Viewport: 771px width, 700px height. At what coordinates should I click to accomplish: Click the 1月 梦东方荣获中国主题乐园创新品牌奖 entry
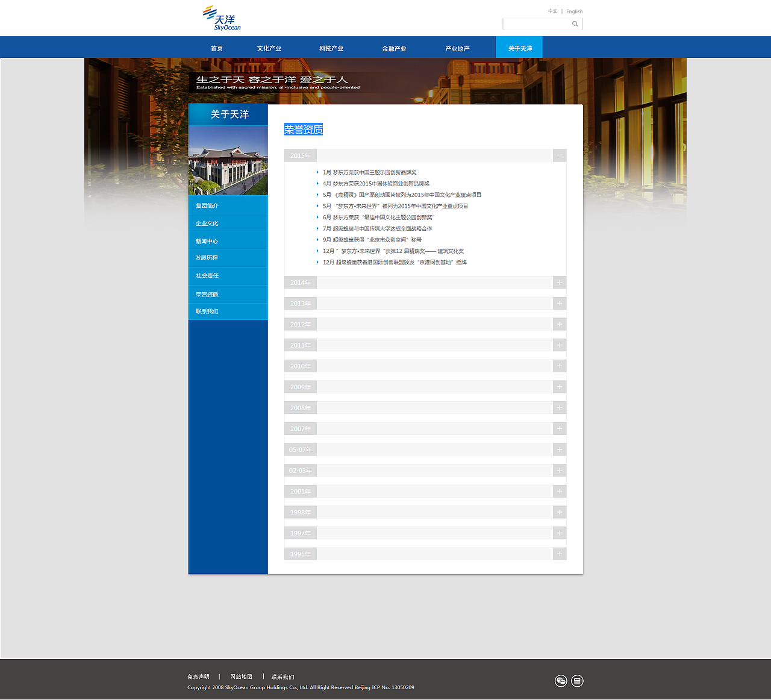pos(369,172)
